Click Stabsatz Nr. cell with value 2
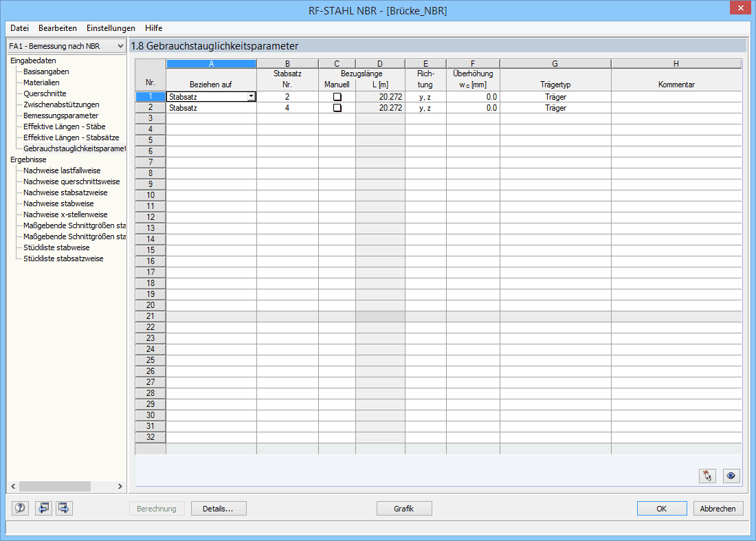This screenshot has width=756, height=541. (287, 97)
